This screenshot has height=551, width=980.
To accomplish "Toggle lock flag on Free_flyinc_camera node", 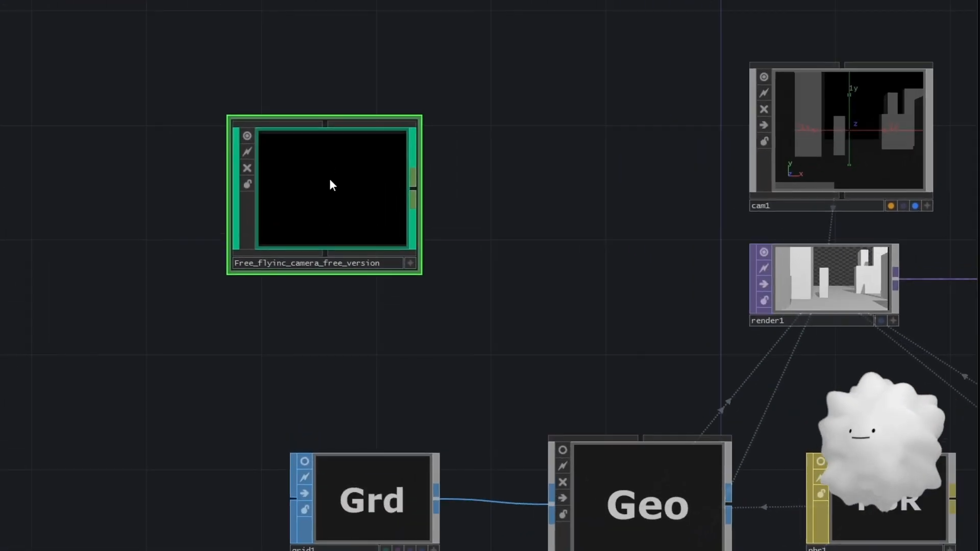I will pos(247,184).
